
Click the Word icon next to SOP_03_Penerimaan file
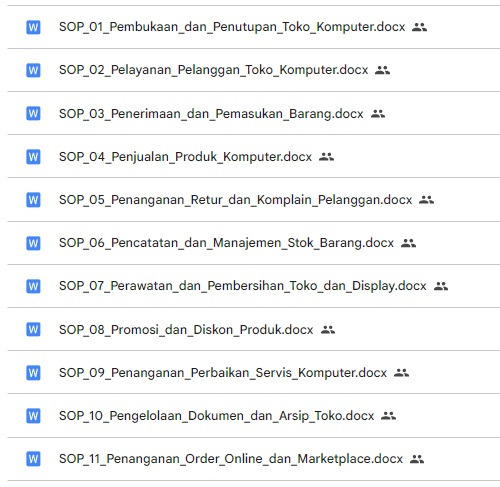33,113
